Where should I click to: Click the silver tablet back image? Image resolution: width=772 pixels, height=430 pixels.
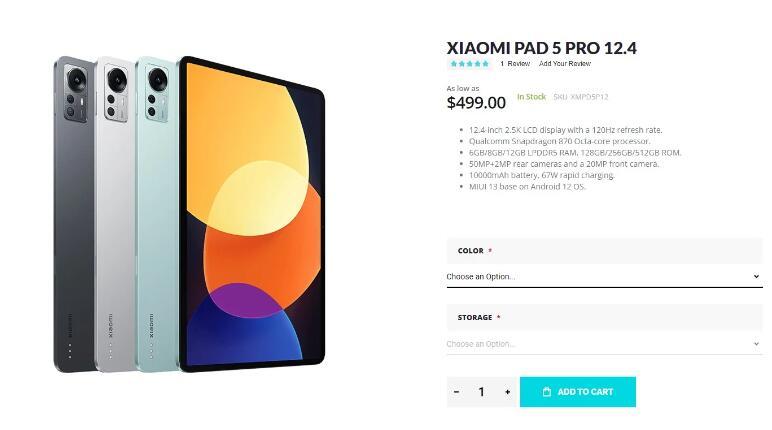pyautogui.click(x=115, y=214)
